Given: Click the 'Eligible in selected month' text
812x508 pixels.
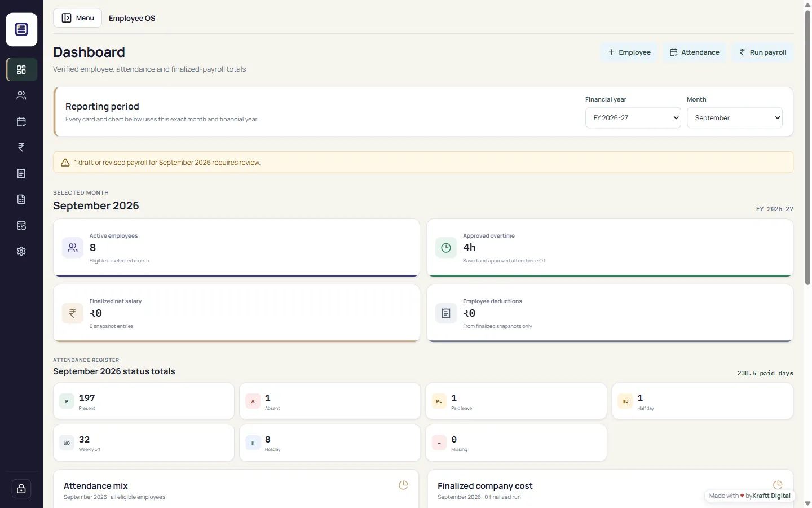Looking at the screenshot, I should coord(120,261).
